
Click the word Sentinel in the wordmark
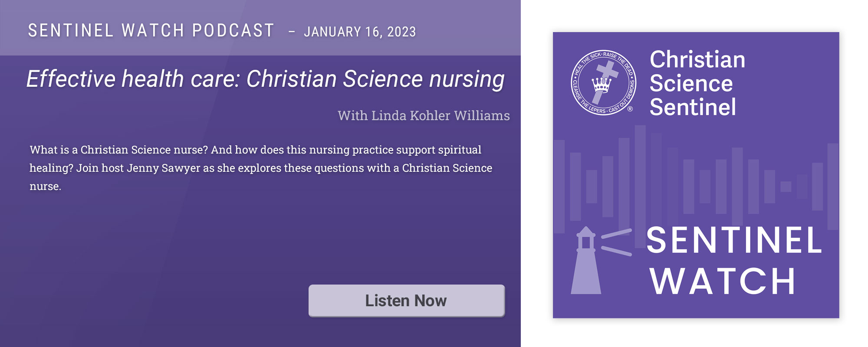pyautogui.click(x=693, y=107)
